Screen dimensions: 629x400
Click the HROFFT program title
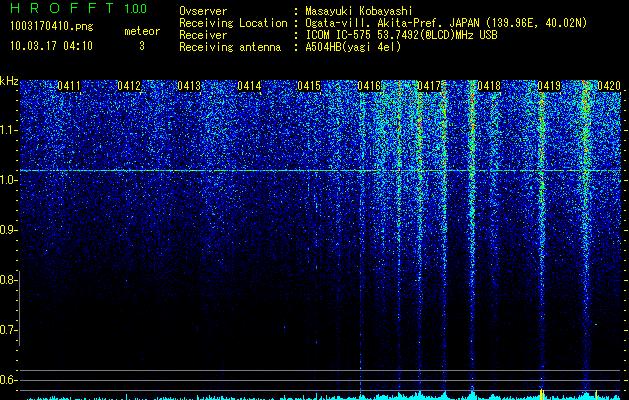[62, 8]
